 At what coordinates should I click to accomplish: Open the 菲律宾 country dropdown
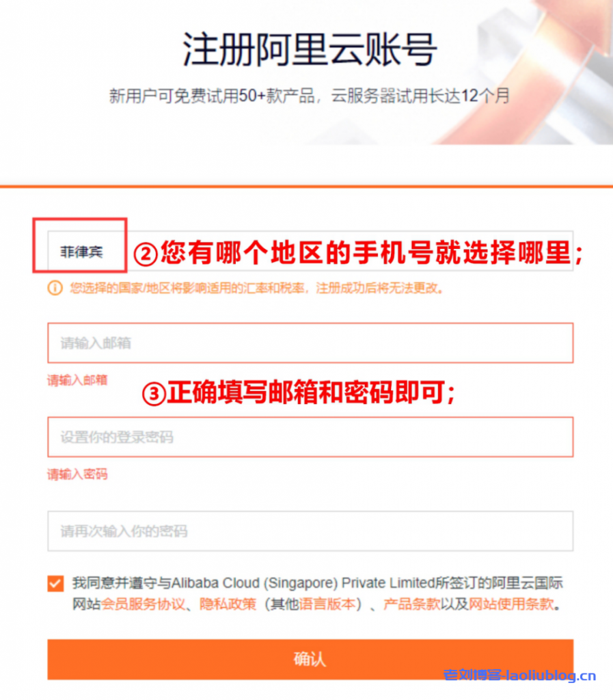click(310, 251)
